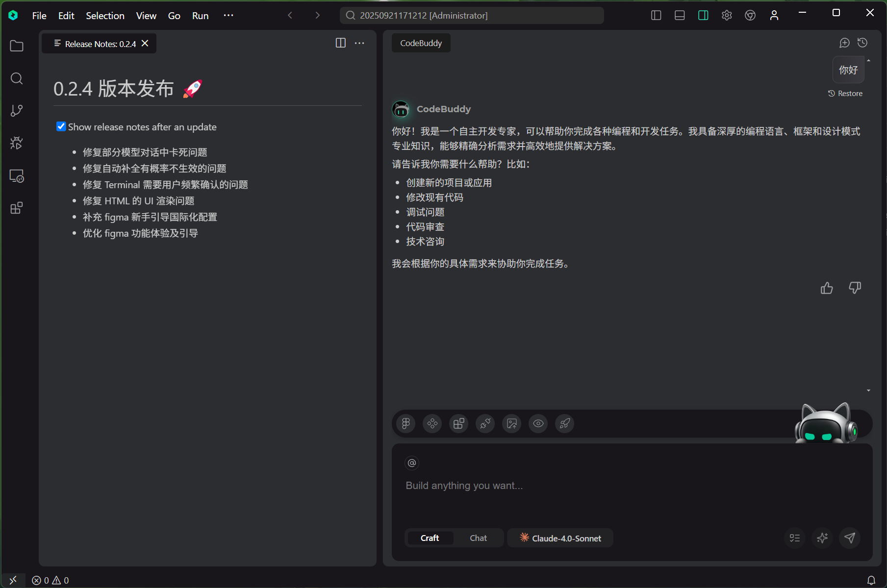
Task: Open the Claude-4.0-Sonnet model selector
Action: click(559, 538)
